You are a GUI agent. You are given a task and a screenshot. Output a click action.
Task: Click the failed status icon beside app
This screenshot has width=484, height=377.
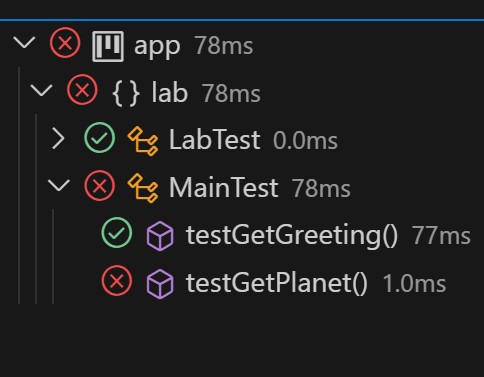tap(65, 43)
